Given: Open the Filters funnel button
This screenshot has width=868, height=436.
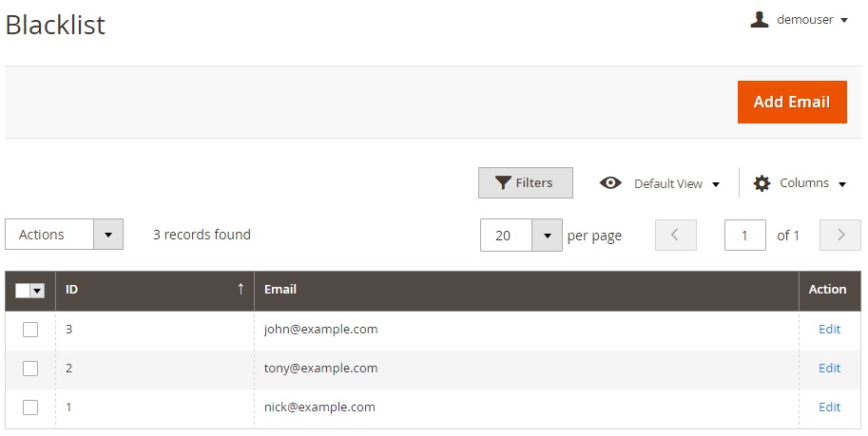Looking at the screenshot, I should click(525, 183).
